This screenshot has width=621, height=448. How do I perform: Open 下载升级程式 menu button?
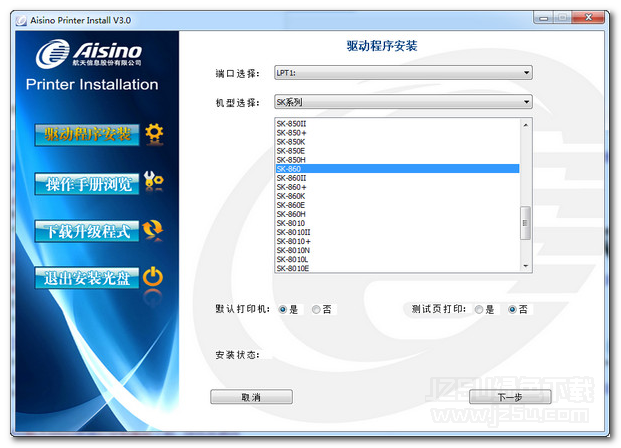(x=87, y=231)
